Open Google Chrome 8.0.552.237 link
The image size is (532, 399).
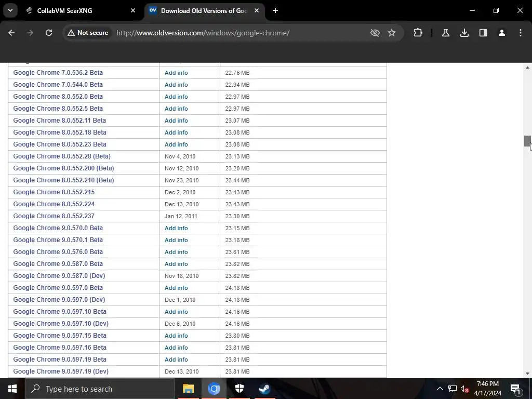coord(54,216)
